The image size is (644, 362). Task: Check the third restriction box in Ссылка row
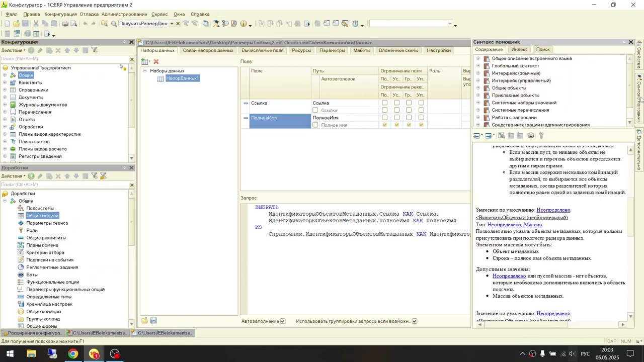[409, 103]
